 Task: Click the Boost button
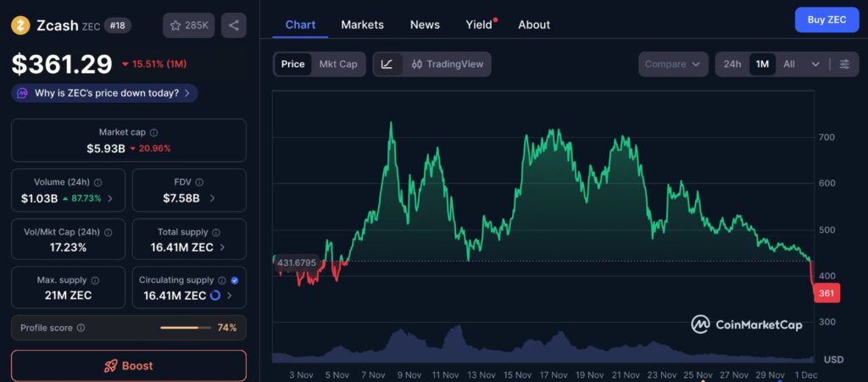point(129,365)
